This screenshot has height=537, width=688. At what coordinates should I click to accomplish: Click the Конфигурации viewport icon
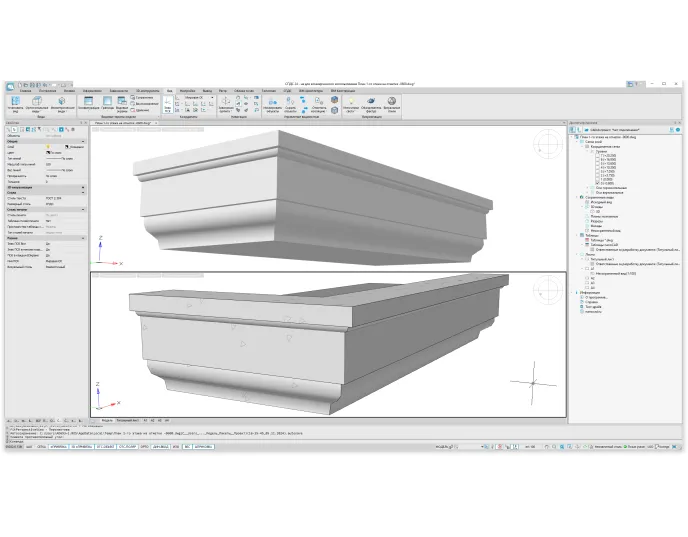87,102
